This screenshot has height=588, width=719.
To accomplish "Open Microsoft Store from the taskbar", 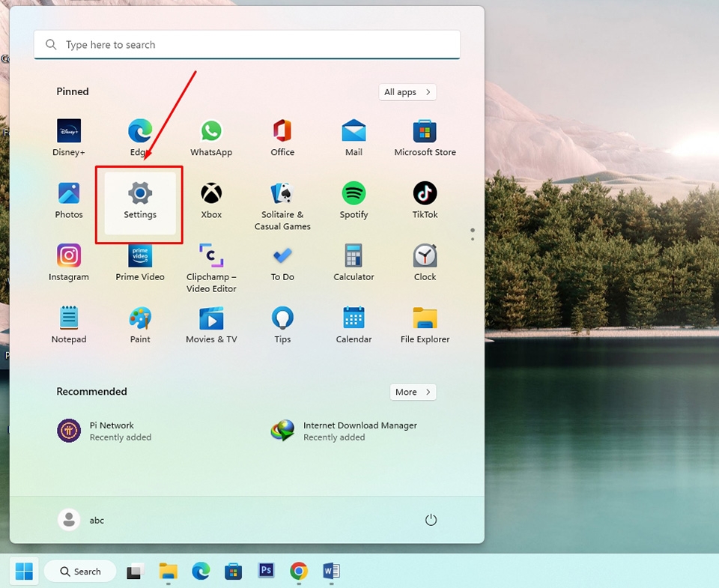I will pos(233,571).
